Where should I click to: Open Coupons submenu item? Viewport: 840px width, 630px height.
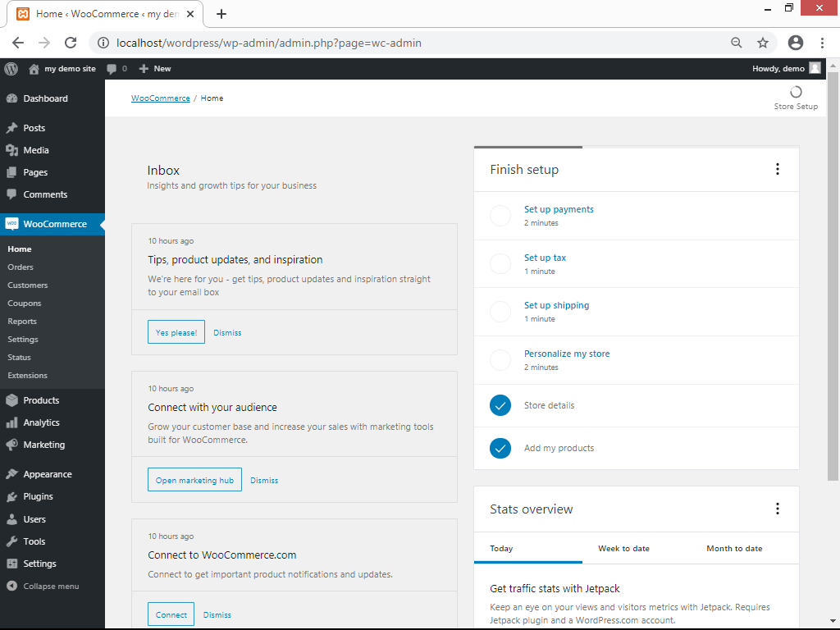(x=24, y=304)
